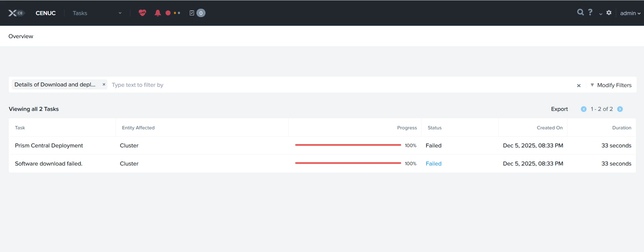Sort by the Duration column header

(622, 128)
